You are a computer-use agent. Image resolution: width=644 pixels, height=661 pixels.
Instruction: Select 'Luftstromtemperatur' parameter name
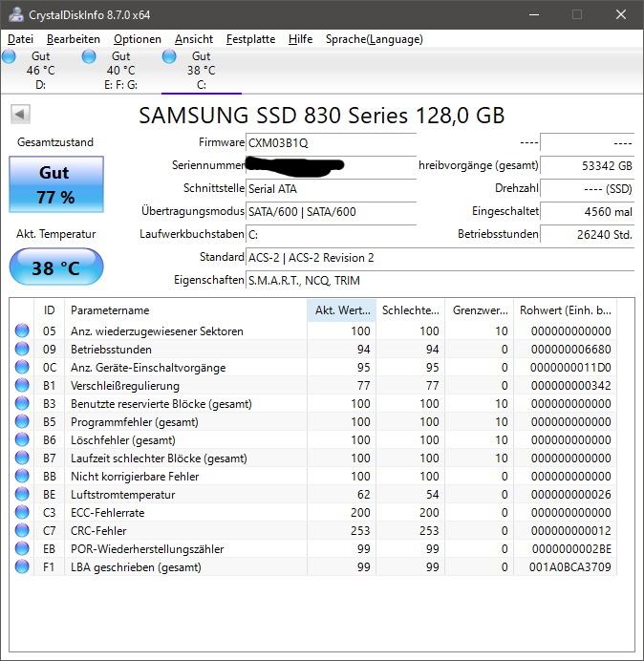pyautogui.click(x=122, y=495)
